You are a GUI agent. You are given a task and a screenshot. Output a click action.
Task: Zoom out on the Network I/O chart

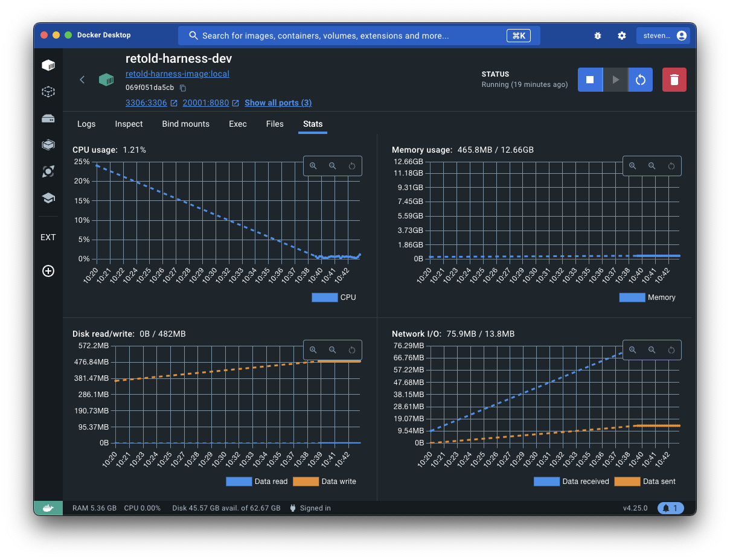pyautogui.click(x=652, y=350)
